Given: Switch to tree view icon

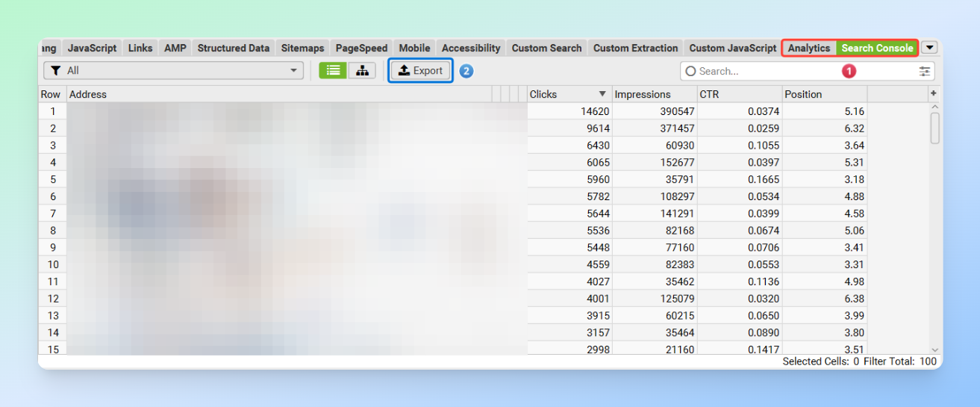Looking at the screenshot, I should pos(362,70).
